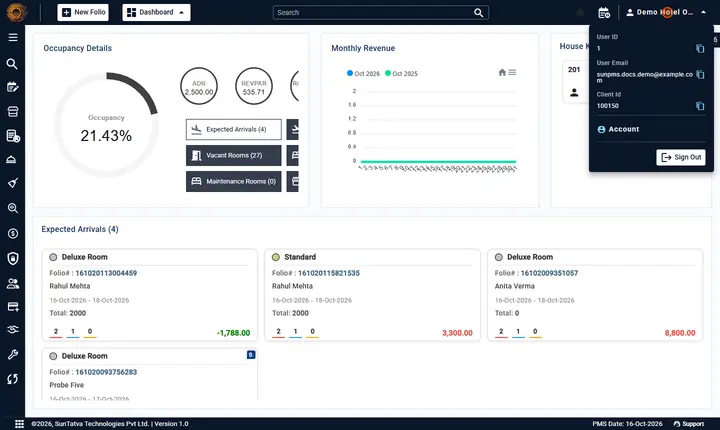Open the folio list sidebar icon

coord(13,136)
